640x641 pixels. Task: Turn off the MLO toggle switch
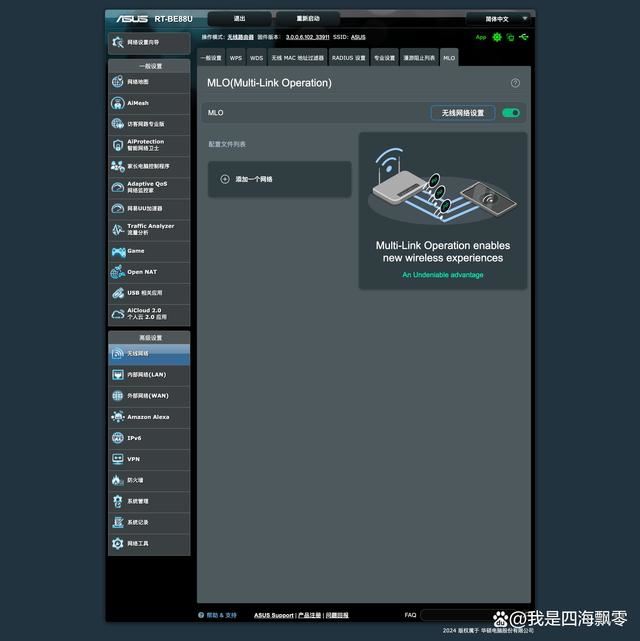(511, 113)
